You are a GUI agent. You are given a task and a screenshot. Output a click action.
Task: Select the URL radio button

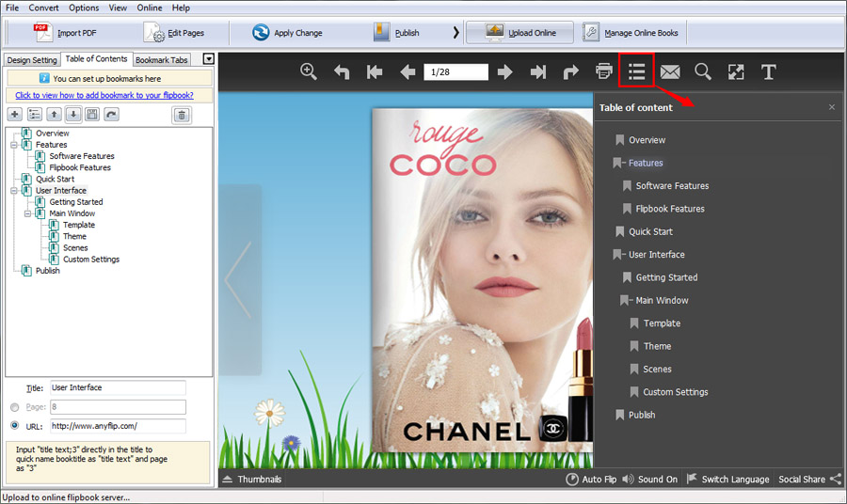[14, 426]
